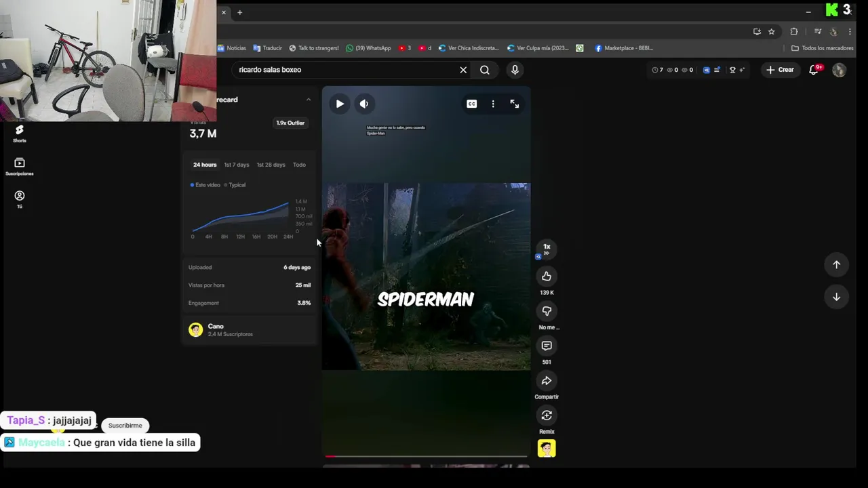This screenshot has width=868, height=488.
Task: Click the install app icon in the address bar
Action: click(x=757, y=32)
